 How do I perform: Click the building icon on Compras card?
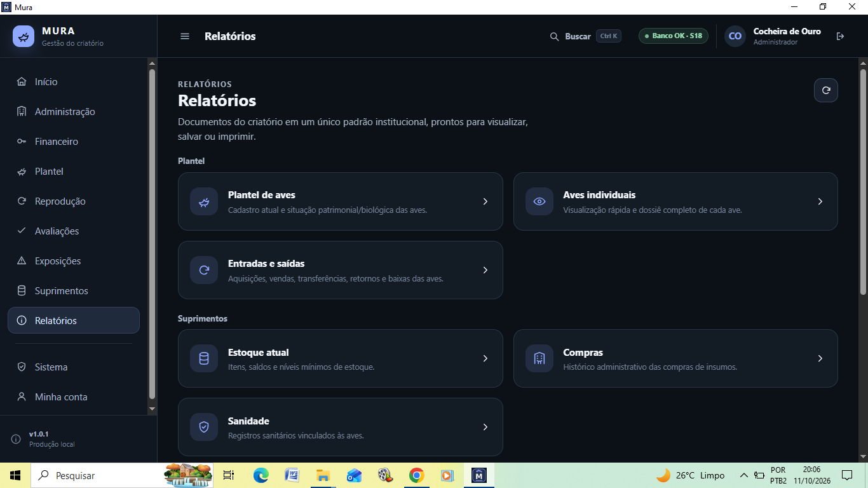click(x=539, y=358)
